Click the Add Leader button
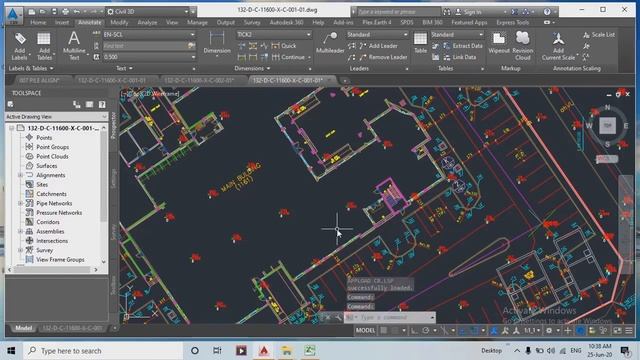This screenshot has width=640, height=360. tap(378, 46)
